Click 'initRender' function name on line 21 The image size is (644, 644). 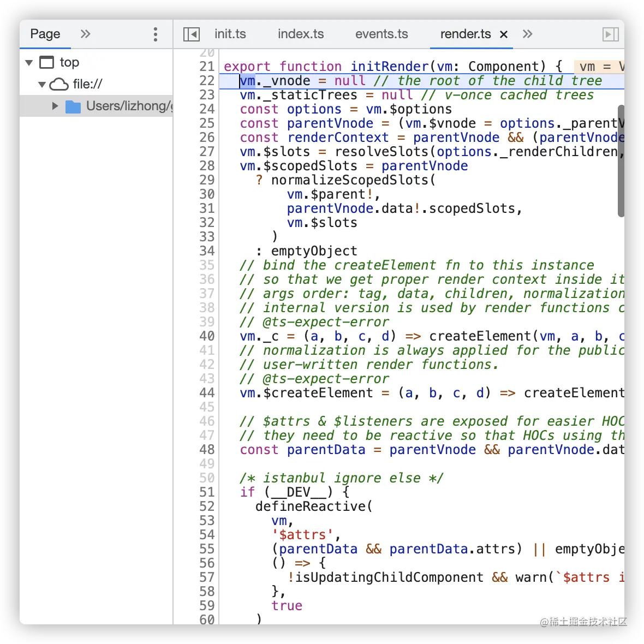click(389, 66)
